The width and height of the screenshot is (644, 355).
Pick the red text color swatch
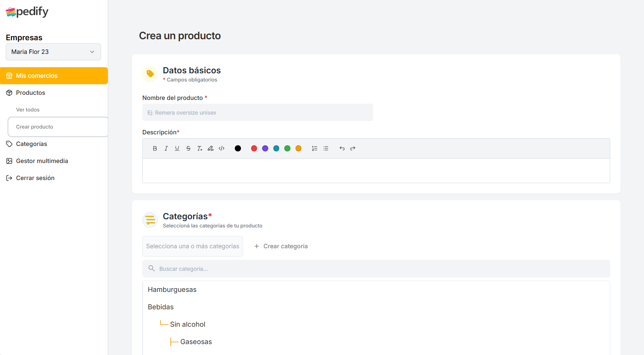(254, 148)
